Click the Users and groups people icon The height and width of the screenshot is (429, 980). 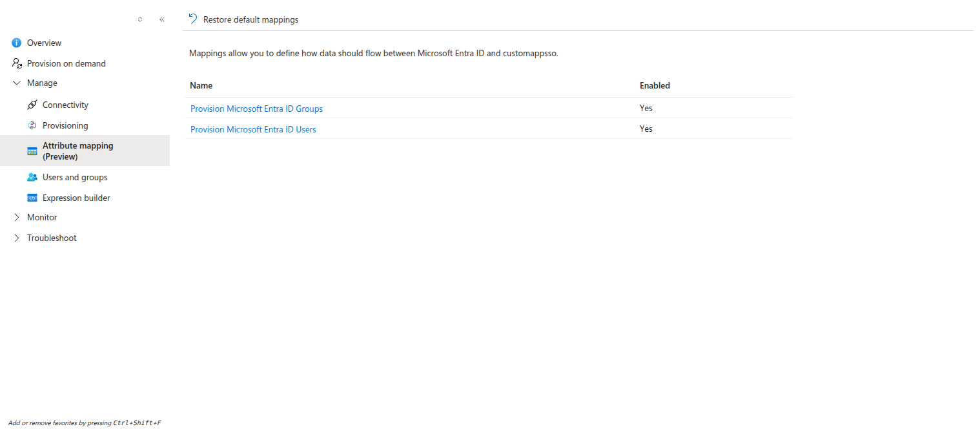pos(32,177)
